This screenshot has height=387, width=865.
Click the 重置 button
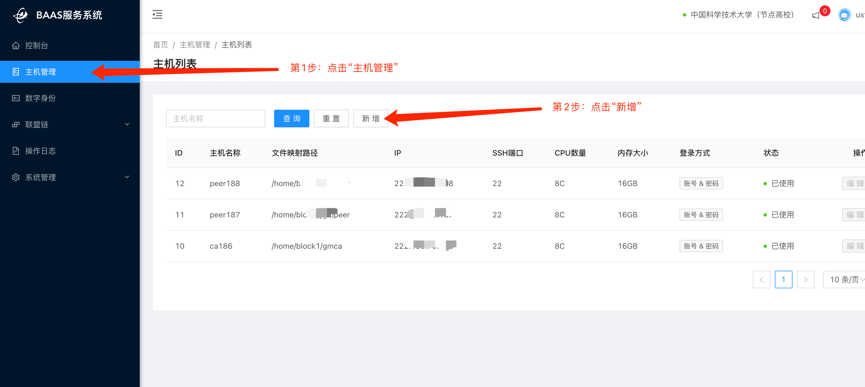click(331, 119)
